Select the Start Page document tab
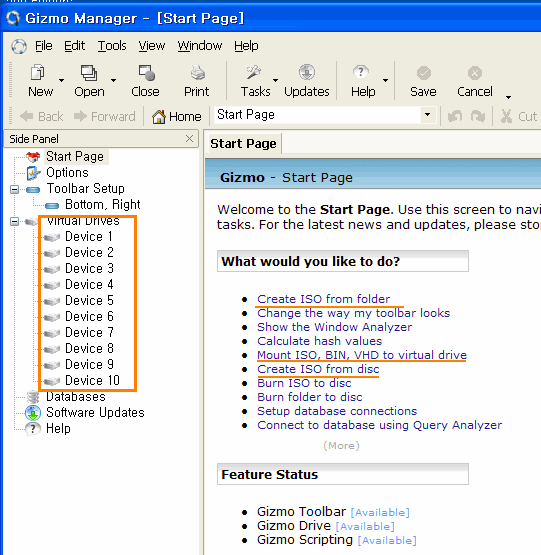The height and width of the screenshot is (555, 541). click(244, 143)
